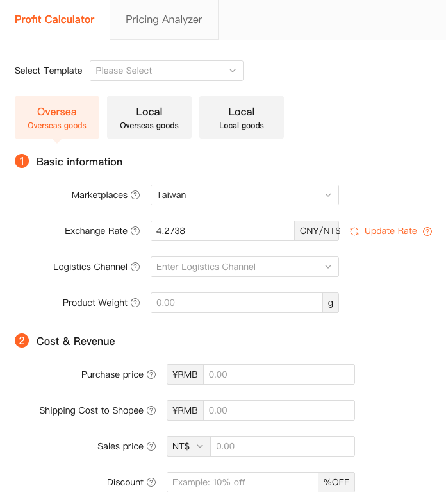Switch to the Profit Calculator tab
This screenshot has height=504, width=446.
[x=54, y=20]
